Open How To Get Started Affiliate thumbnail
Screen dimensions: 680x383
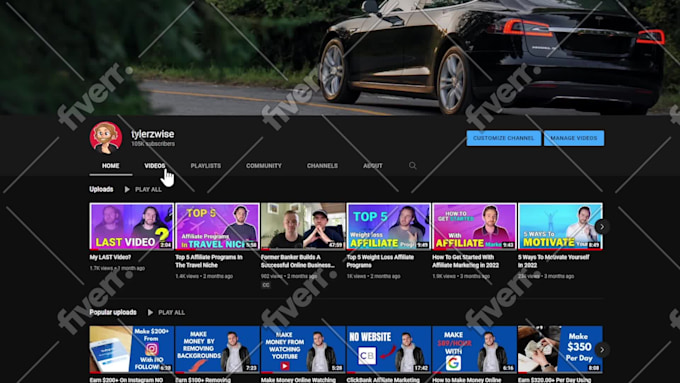pos(474,226)
